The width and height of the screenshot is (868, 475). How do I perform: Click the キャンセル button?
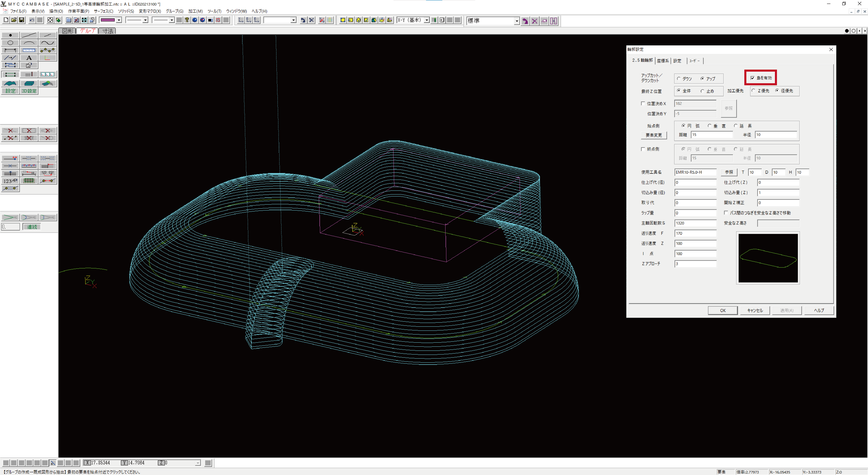tap(755, 310)
